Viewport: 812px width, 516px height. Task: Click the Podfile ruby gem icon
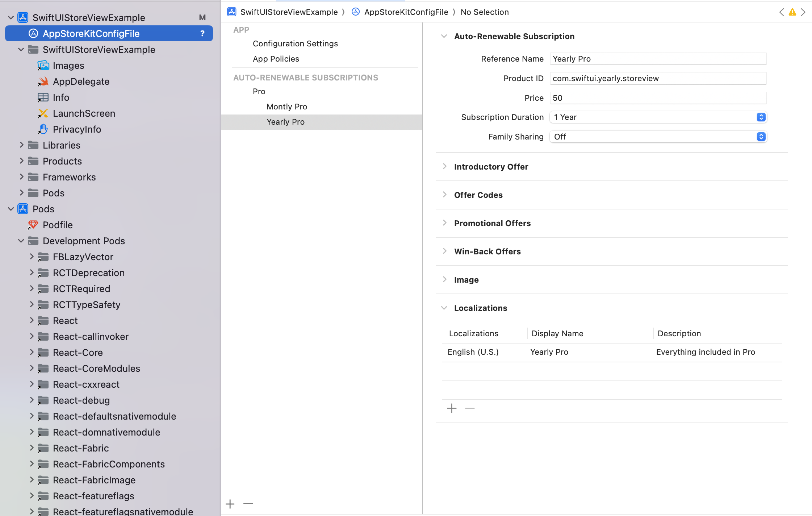pos(33,225)
